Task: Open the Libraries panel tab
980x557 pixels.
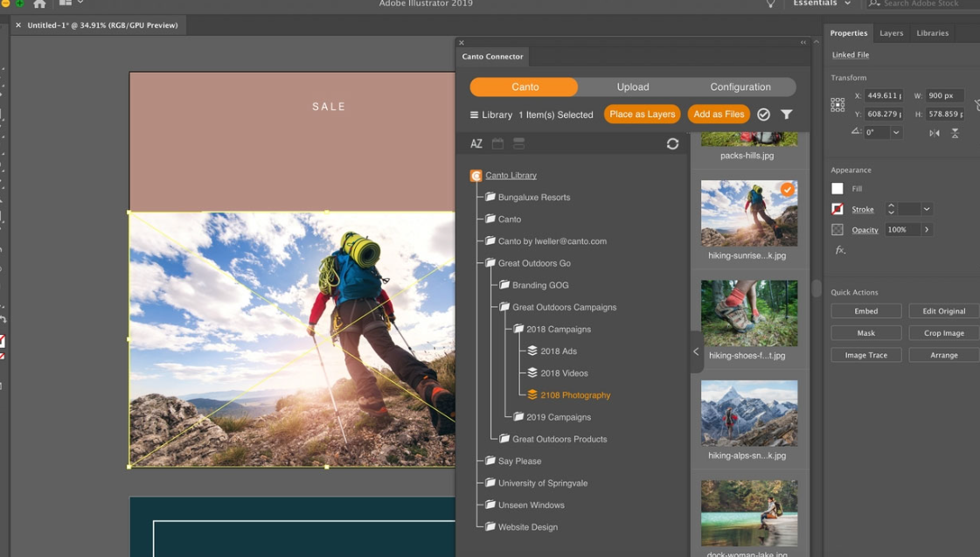Action: point(932,33)
